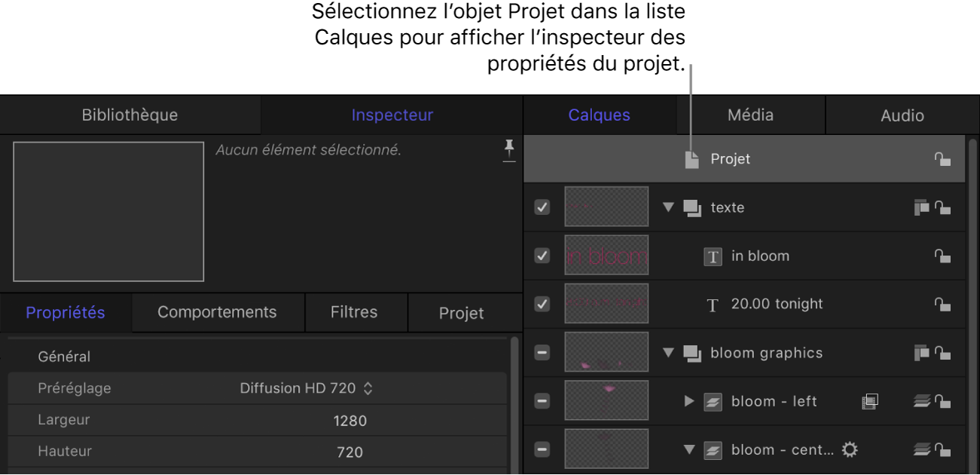The height and width of the screenshot is (475, 980).
Task: Click the T text icon next to in bloom
Action: coord(713,256)
